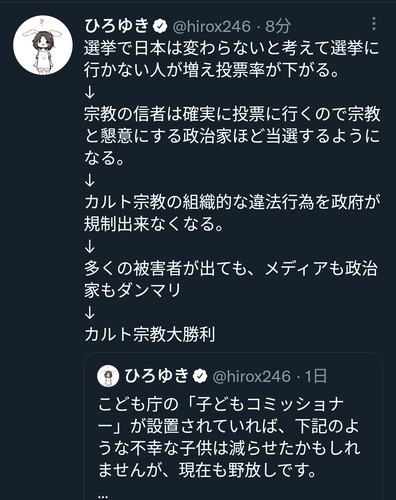Open the small avatar in the quoted tweet
Image resolution: width=396 pixels, height=500 pixels.
(108, 376)
